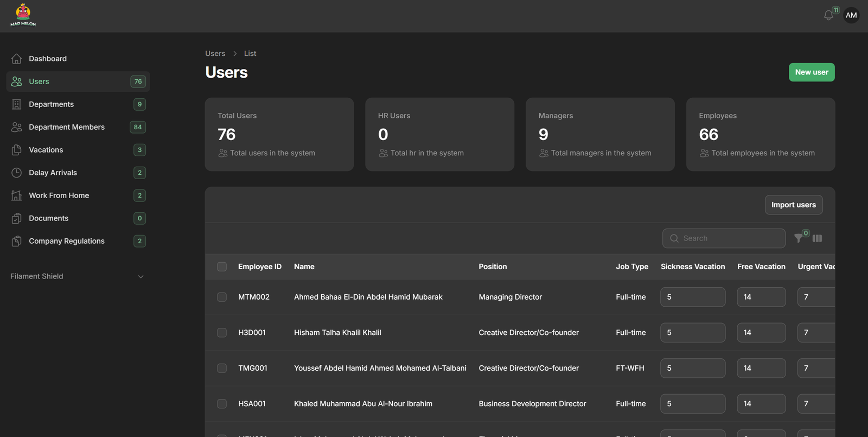Toggle columns with the column manager icon

(x=817, y=238)
